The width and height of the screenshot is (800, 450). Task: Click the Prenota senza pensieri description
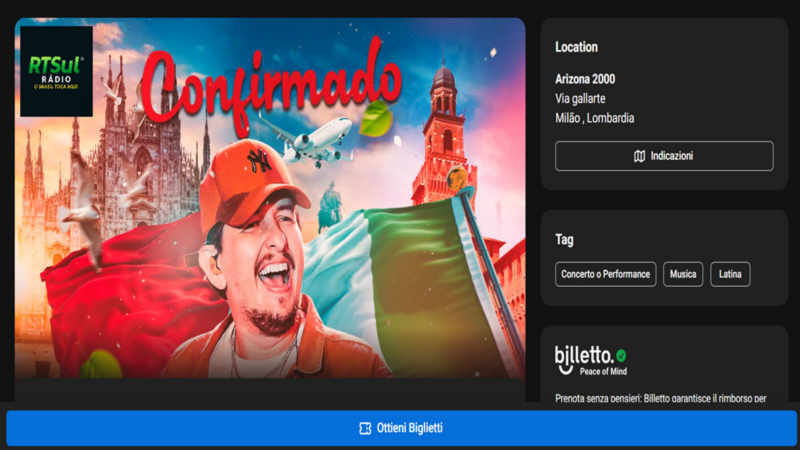click(x=660, y=398)
